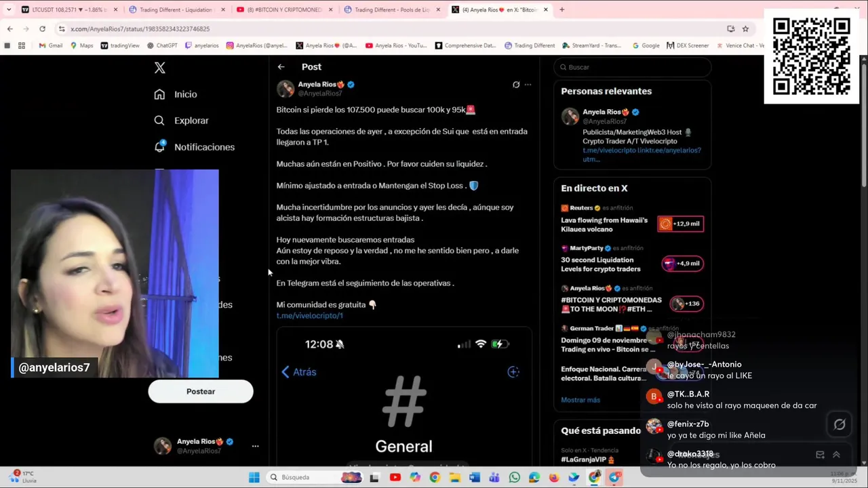
Task: Open Microsoft Teams from taskbar
Action: (494, 477)
